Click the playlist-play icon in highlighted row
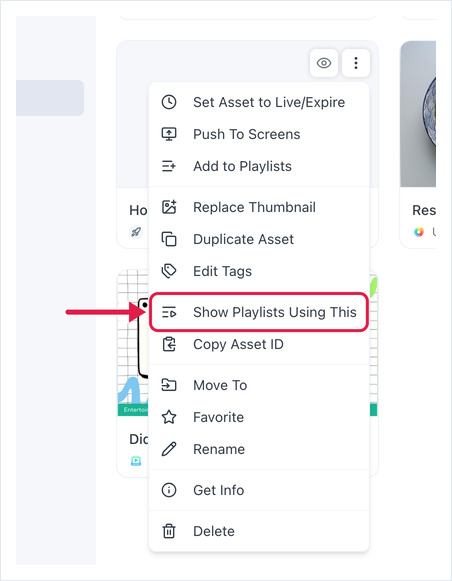 coord(169,312)
